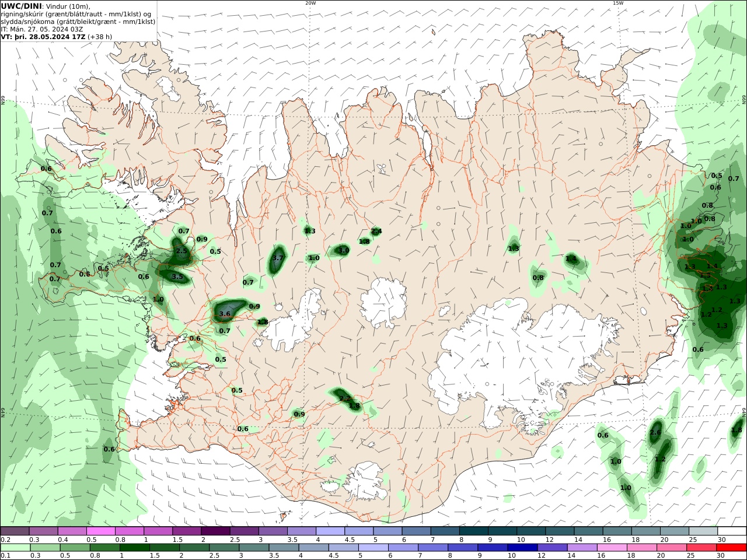Click the initial time 'Mán. 27. 05. 2024 03Z'
Viewport: 747px width, 560px height.
47,29
